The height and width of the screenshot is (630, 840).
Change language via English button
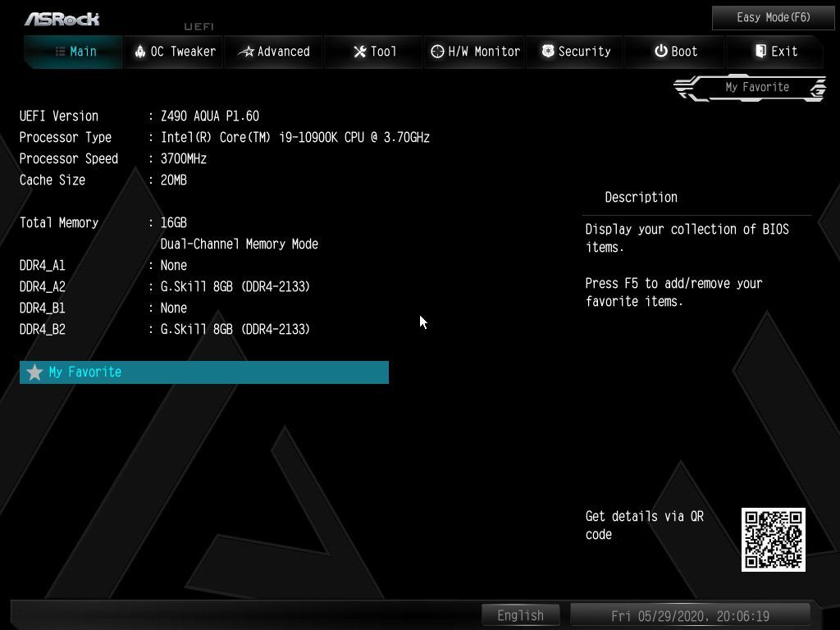521,615
